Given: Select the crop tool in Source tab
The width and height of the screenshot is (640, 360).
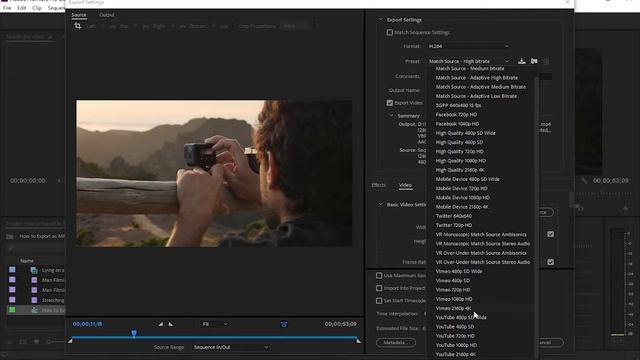Looking at the screenshot, I should pyautogui.click(x=78, y=26).
